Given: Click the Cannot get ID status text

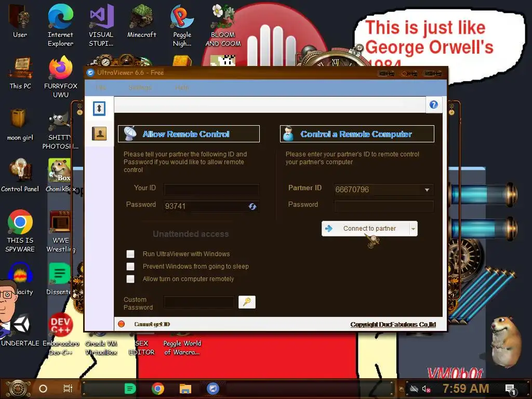Looking at the screenshot, I should [x=152, y=324].
